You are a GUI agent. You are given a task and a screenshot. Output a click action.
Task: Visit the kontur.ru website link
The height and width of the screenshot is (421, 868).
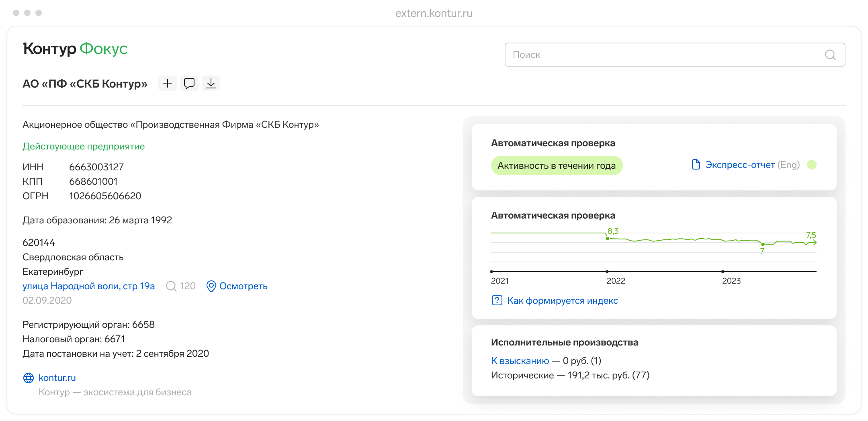tap(57, 378)
